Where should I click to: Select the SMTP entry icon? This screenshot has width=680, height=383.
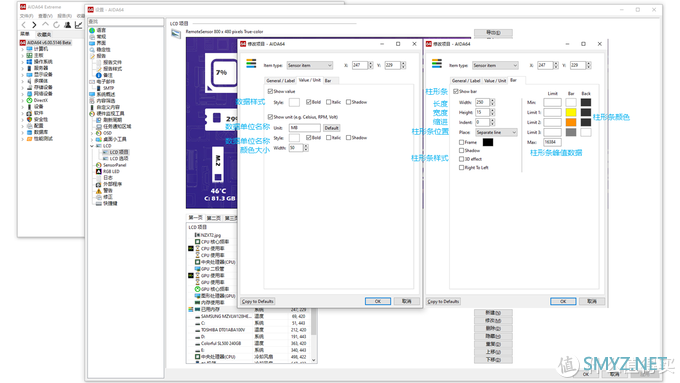tap(98, 88)
